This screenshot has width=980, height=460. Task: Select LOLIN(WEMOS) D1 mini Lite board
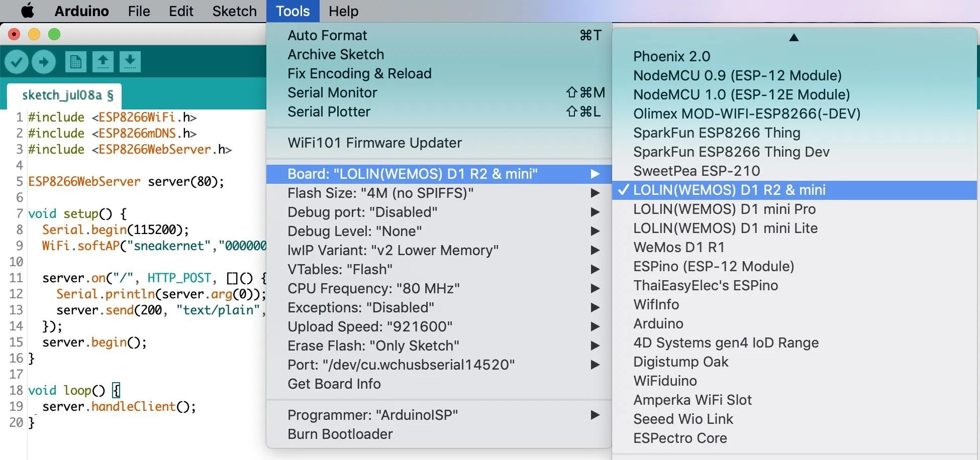pyautogui.click(x=795, y=228)
